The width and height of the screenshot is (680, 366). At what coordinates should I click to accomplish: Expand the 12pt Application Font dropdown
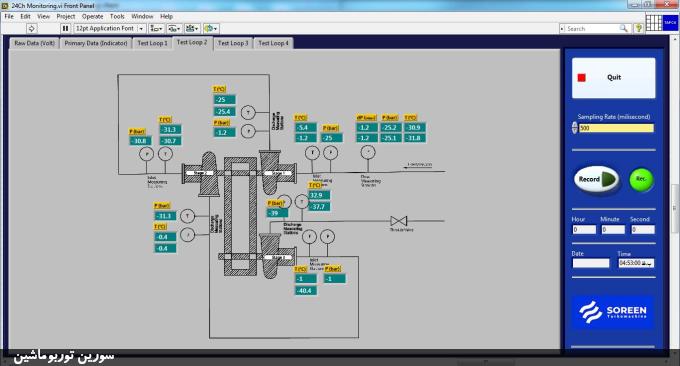coord(141,29)
